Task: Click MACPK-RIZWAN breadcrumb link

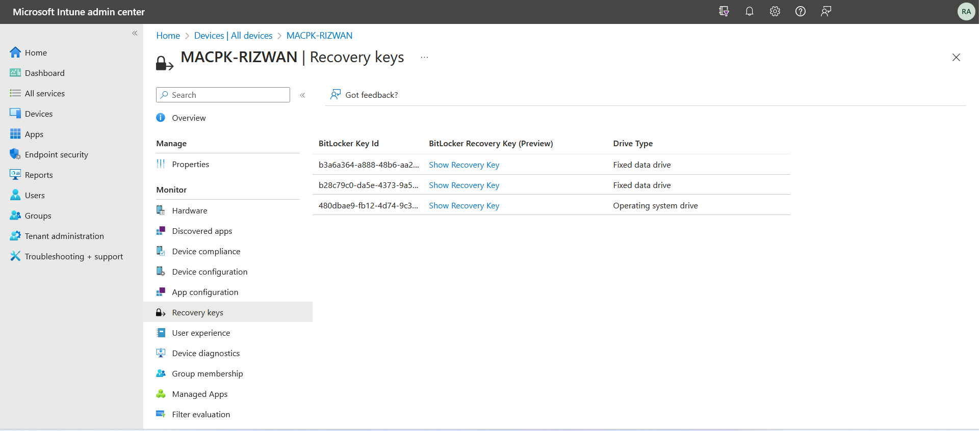Action: click(319, 36)
